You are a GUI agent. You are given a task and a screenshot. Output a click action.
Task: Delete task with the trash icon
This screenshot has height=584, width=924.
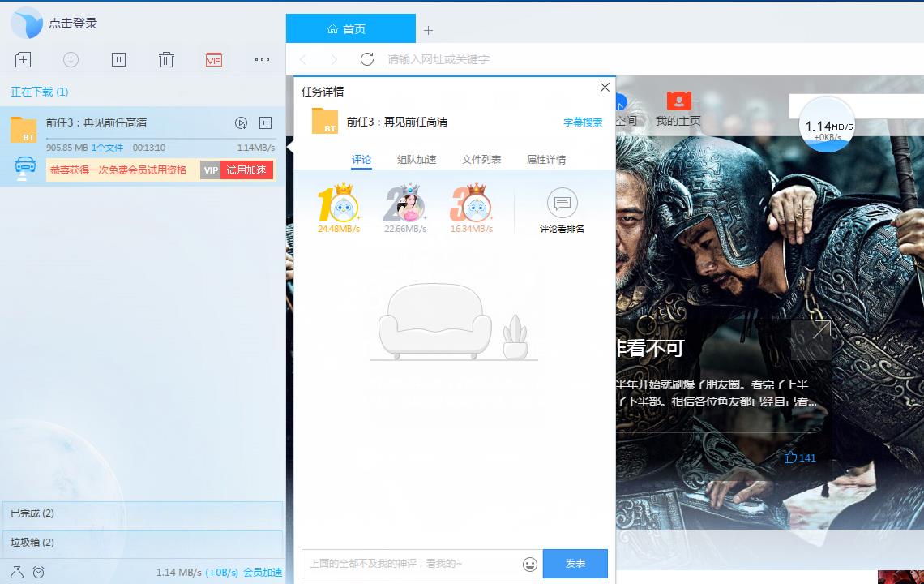pyautogui.click(x=166, y=58)
